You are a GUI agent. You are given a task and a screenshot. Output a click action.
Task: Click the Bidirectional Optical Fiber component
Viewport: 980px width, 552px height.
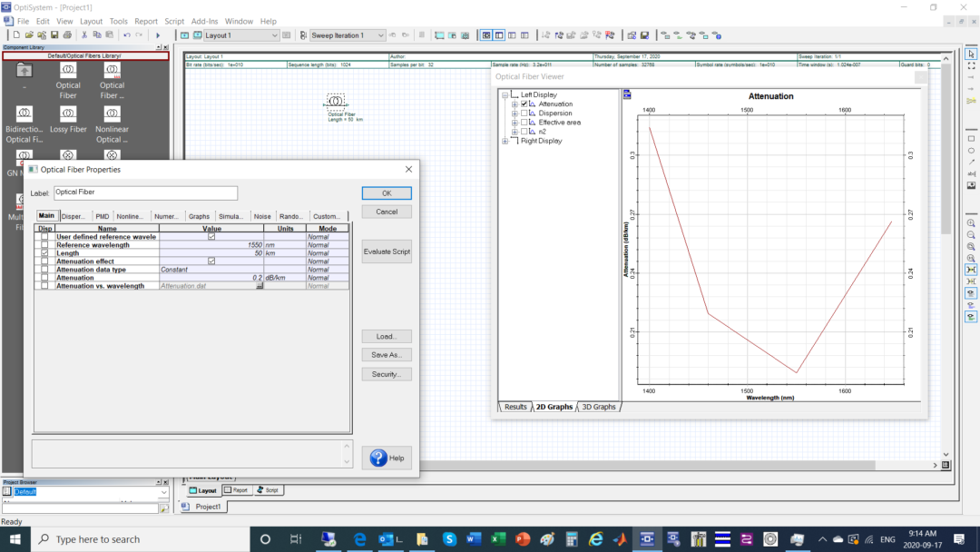24,115
